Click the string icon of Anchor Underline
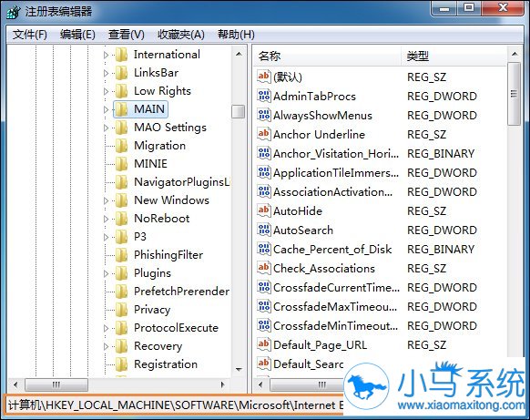Viewport: 530px width, 420px height. 264,134
